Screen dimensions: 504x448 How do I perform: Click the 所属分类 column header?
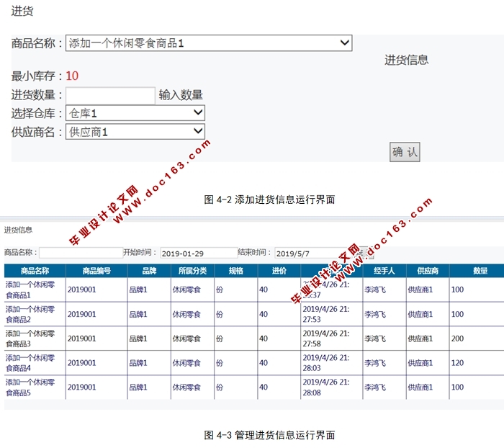tap(192, 271)
